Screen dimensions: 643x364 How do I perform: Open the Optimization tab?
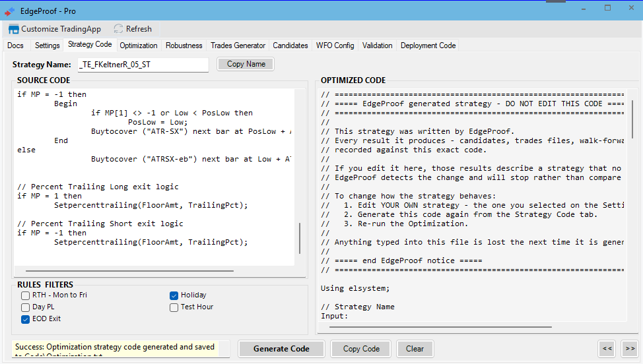point(139,45)
